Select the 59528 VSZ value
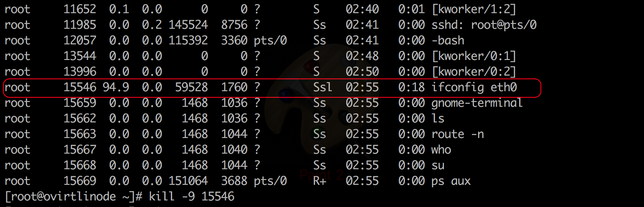 (191, 87)
